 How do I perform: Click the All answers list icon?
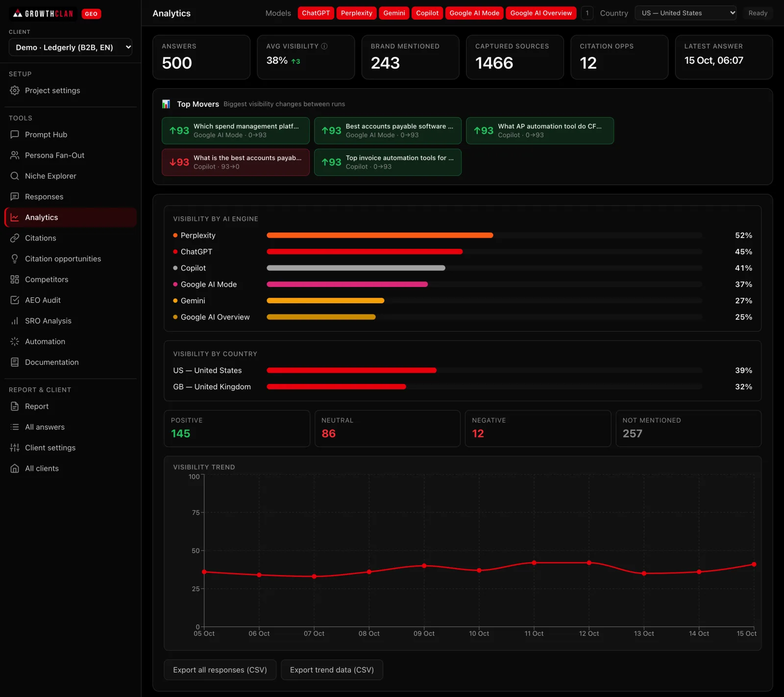[15, 427]
